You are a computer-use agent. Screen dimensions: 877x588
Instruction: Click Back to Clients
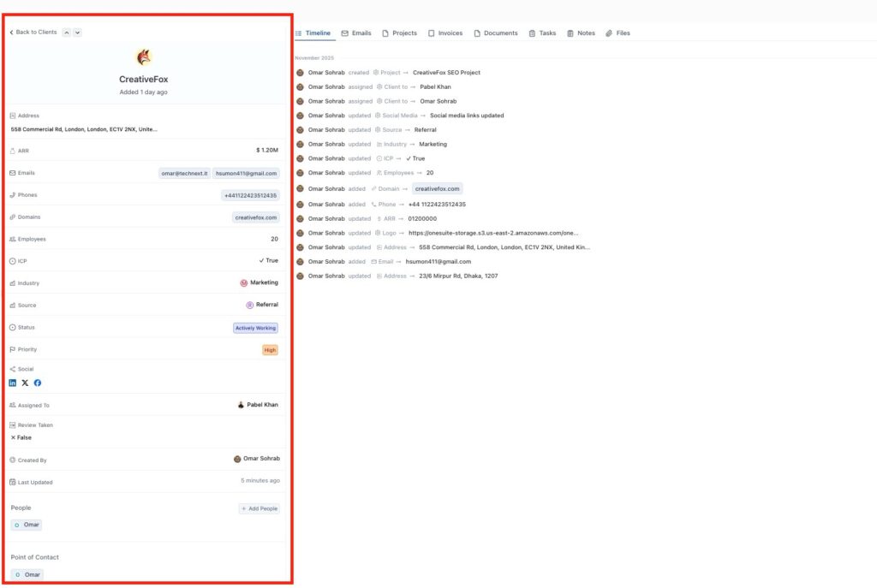[32, 32]
